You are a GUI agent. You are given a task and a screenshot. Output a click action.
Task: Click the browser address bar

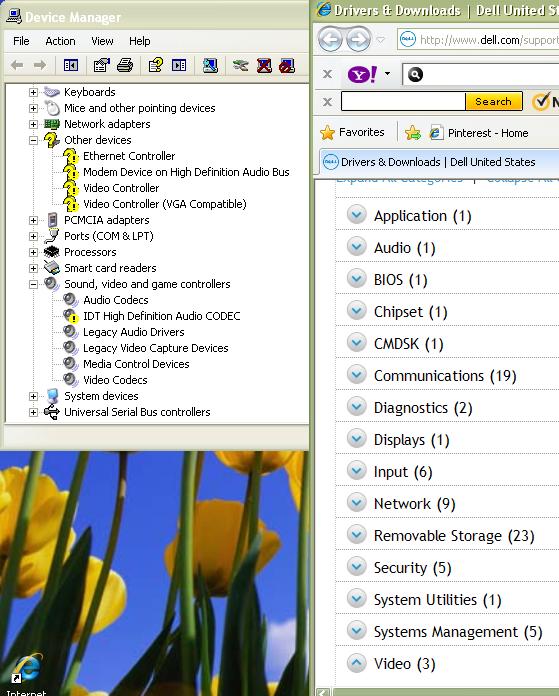coord(478,40)
